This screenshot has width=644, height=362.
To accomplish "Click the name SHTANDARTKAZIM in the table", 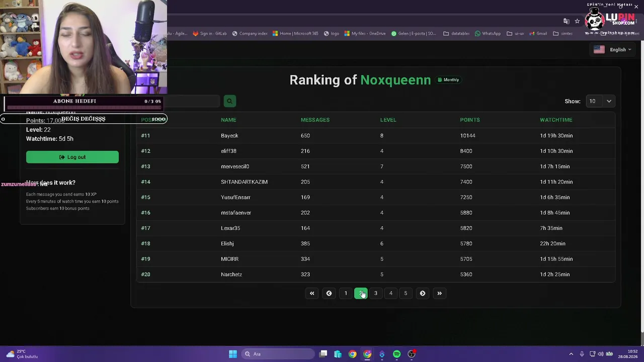I will click(x=244, y=182).
